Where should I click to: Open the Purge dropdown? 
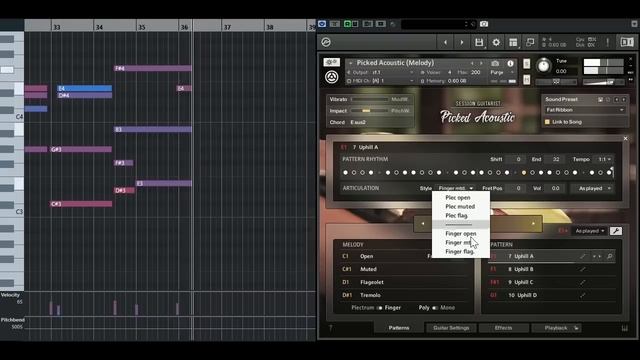pyautogui.click(x=501, y=72)
